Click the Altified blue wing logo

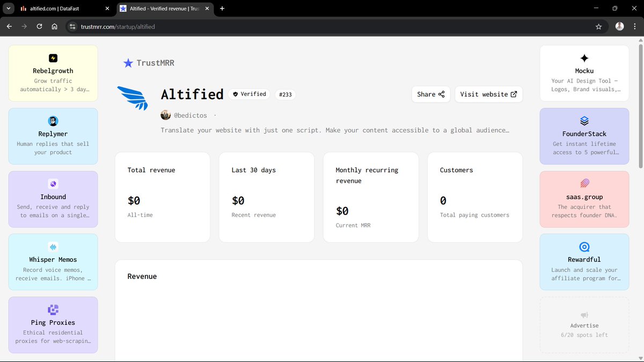[x=133, y=98]
